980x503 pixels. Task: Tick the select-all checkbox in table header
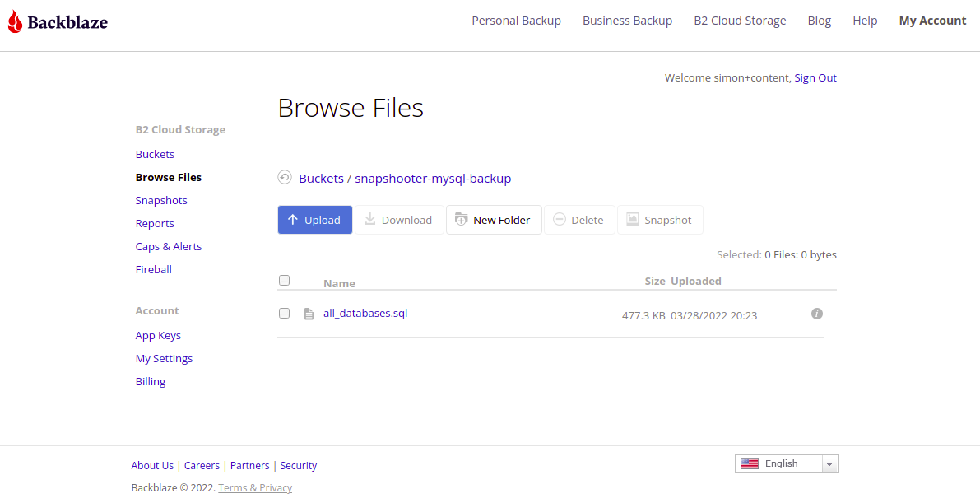coord(285,280)
